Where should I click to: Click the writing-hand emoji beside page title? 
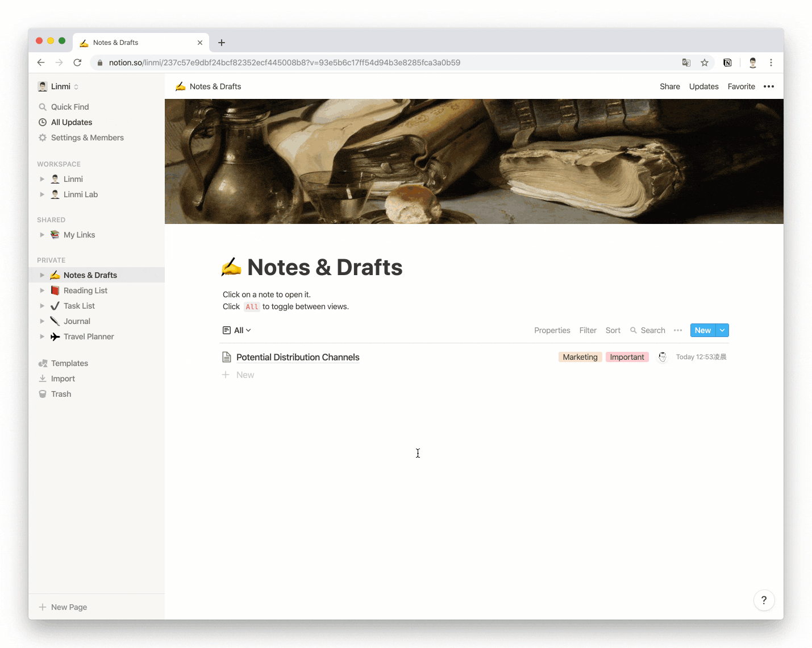231,267
